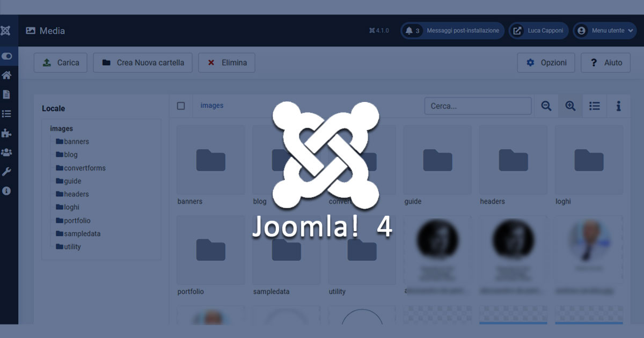Open Messaggi post-installazione notifications
The height and width of the screenshot is (338, 644).
coord(452,31)
